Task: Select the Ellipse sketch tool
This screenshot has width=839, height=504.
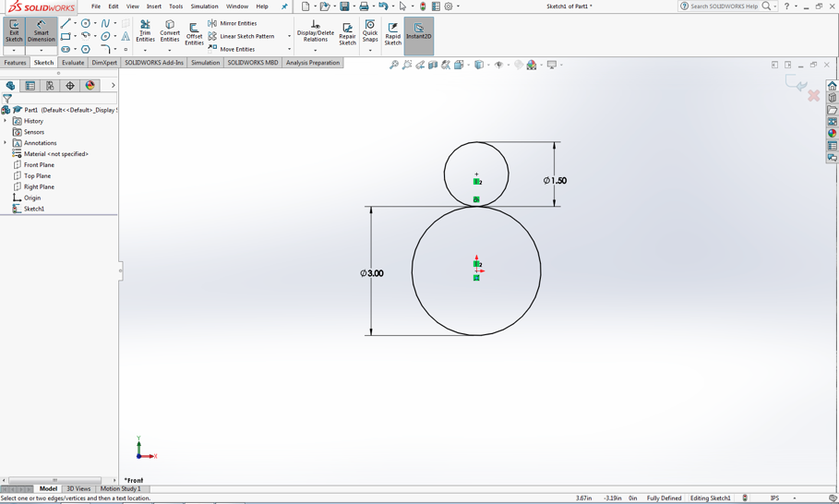Action: tap(105, 36)
